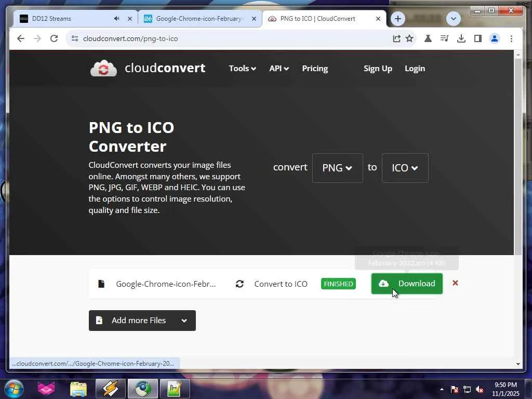Click the page vertical scrollbar
The height and width of the screenshot is (399, 532).
pyautogui.click(x=518, y=156)
